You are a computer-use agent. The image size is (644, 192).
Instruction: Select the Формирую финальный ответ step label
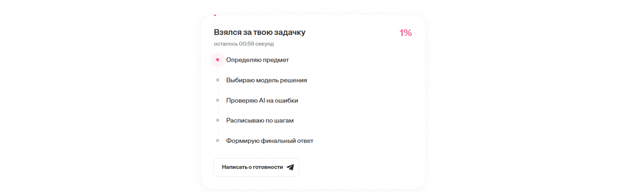[270, 140]
